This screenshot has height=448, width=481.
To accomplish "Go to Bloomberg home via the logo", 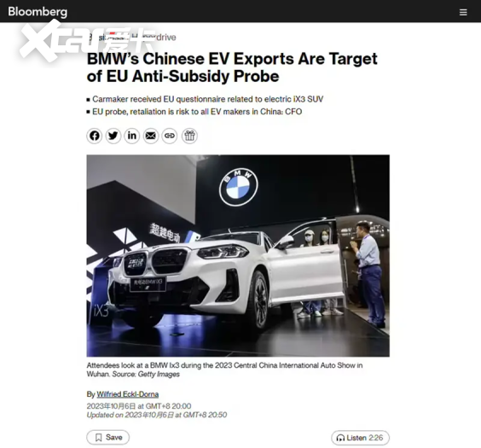I will pyautogui.click(x=38, y=12).
